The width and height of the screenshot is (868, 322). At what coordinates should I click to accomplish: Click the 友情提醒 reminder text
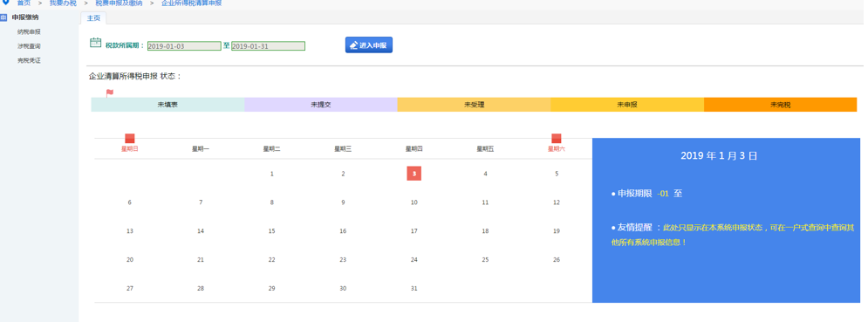[x=734, y=235]
